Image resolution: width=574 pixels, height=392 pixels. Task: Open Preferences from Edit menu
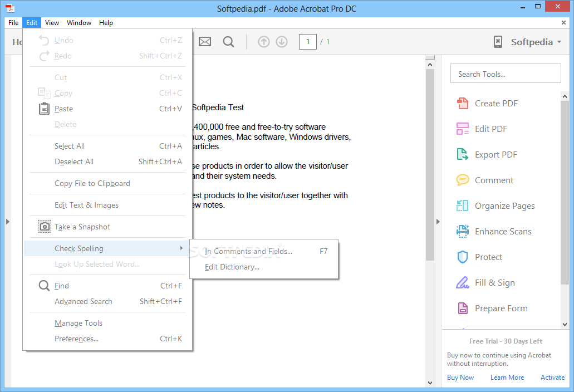pos(107,339)
